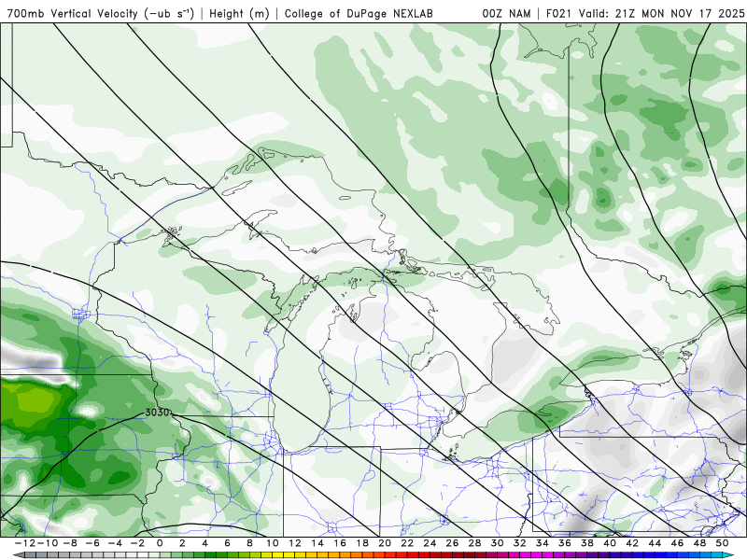
Task: Click the -12 value on color scale
Action: [24, 543]
